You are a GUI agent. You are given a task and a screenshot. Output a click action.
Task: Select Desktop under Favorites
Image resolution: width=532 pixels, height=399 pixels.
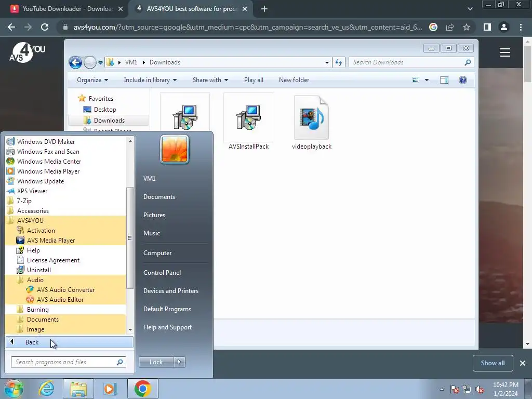coord(105,110)
